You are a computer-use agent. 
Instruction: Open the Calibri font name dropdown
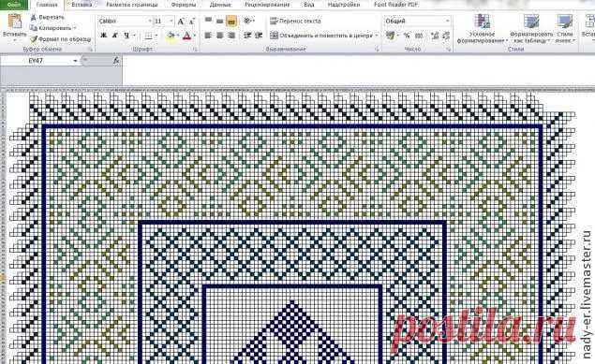(150, 22)
